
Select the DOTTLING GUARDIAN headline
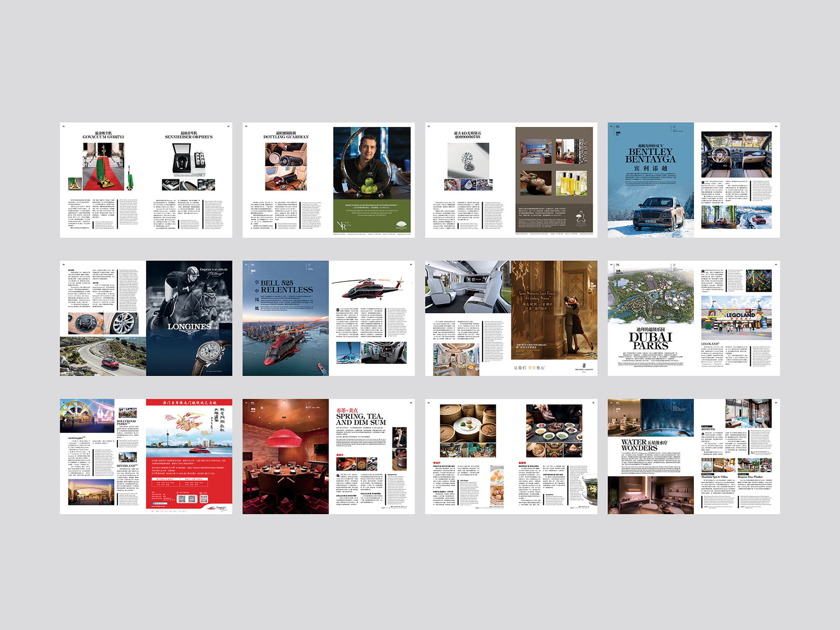tap(286, 137)
